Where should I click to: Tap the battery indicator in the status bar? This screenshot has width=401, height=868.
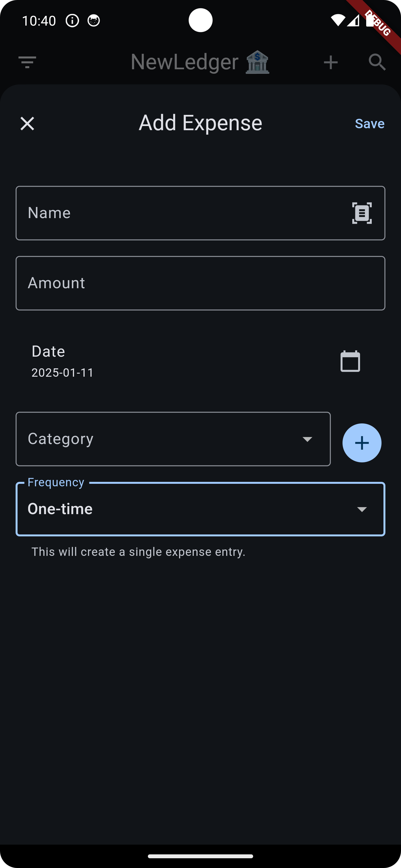coord(370,20)
